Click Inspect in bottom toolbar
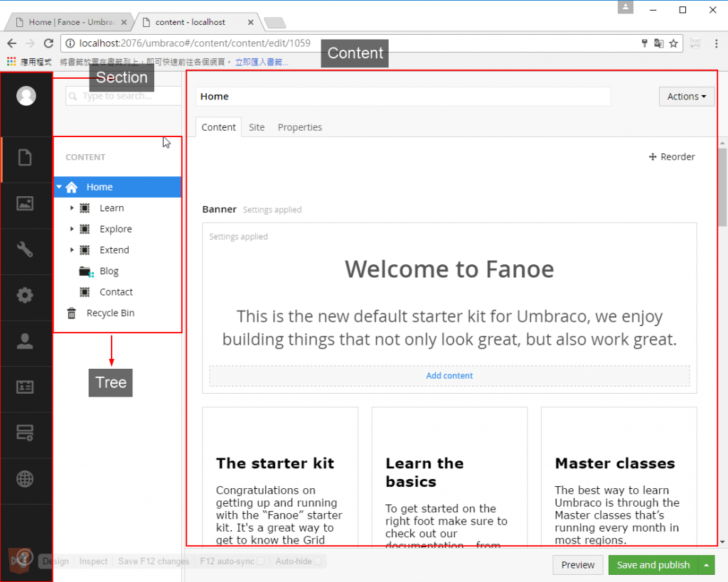 pyautogui.click(x=93, y=561)
